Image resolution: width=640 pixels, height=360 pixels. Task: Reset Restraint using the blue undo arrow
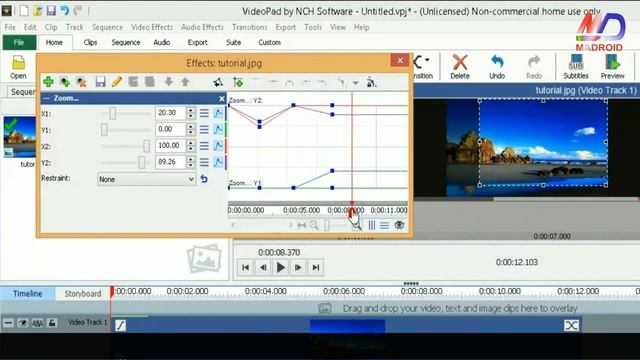(204, 179)
